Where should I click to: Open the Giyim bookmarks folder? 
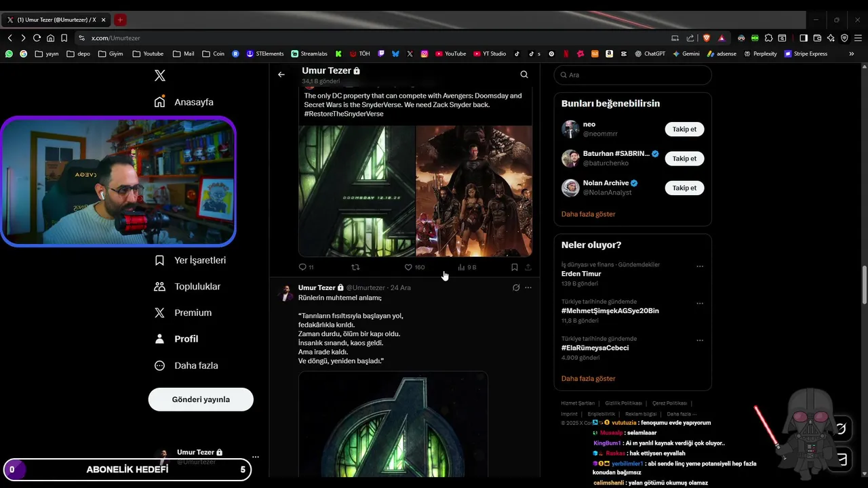(111, 54)
